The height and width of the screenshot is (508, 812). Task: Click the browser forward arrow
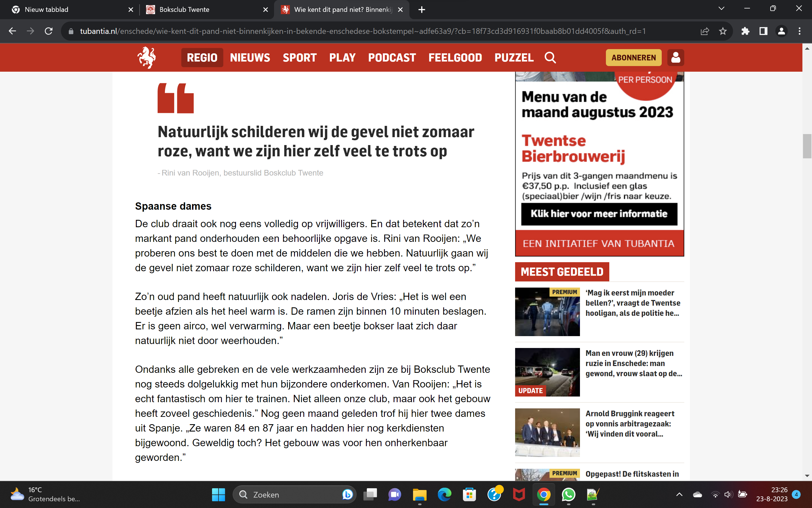tap(30, 31)
